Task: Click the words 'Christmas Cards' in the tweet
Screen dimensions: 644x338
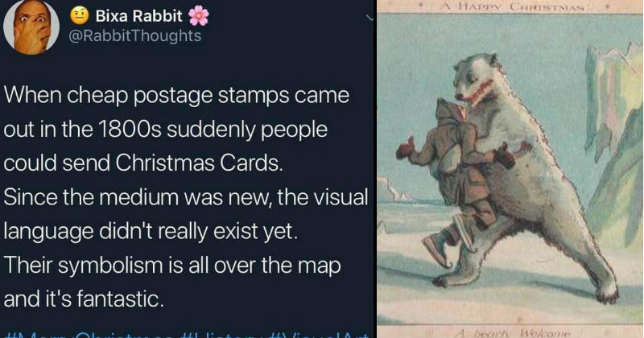Action: coord(199,163)
